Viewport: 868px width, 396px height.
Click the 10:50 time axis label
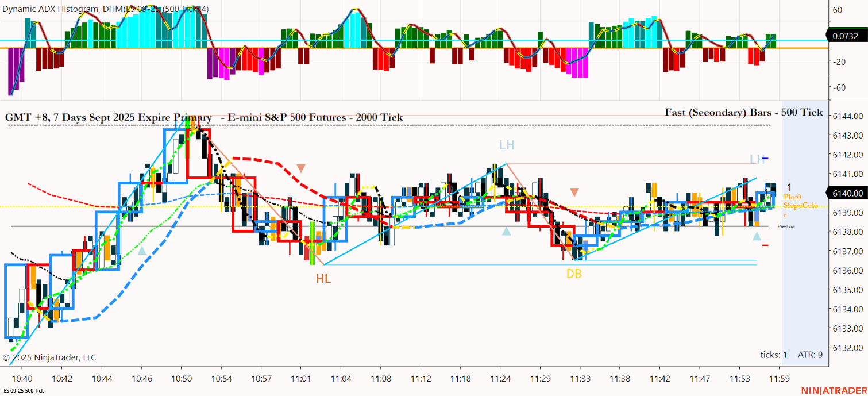coord(182,379)
